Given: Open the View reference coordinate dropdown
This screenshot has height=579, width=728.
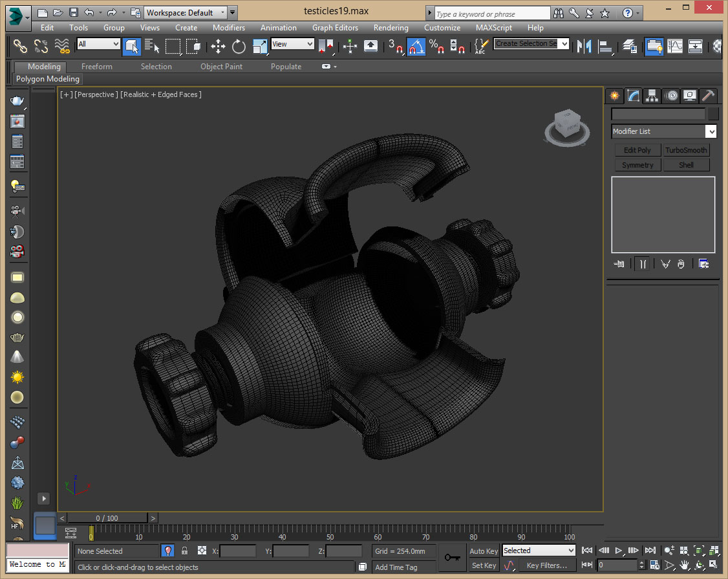Looking at the screenshot, I should (292, 44).
